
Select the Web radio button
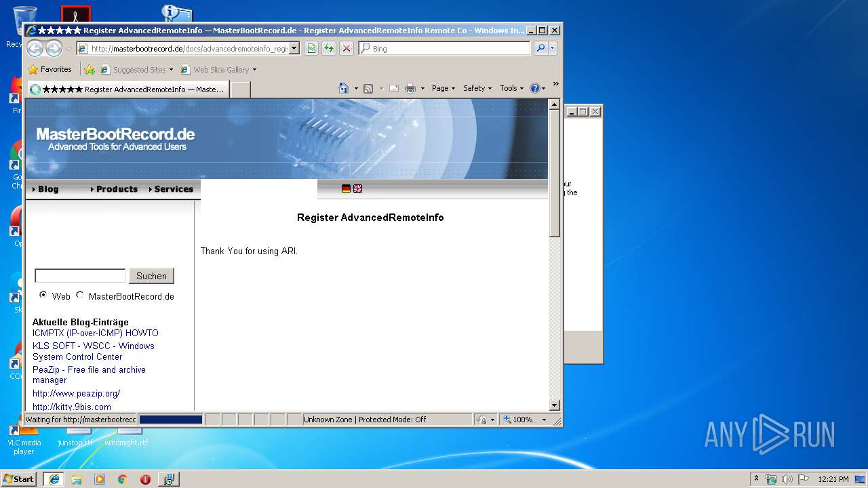[x=43, y=295]
